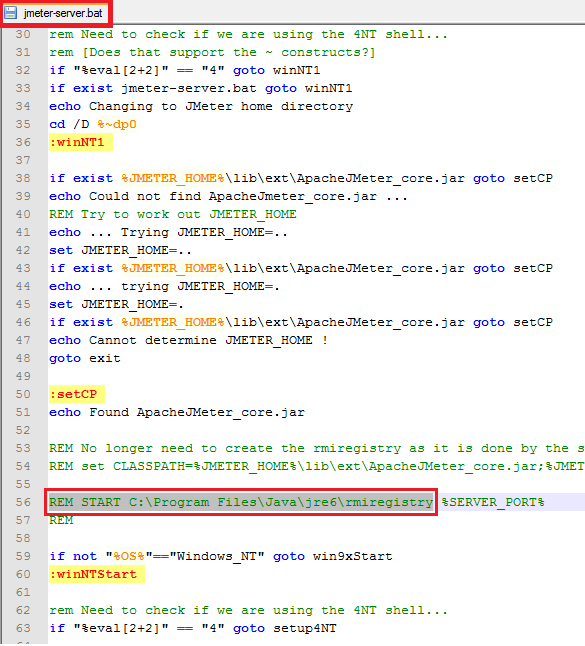Click 'goto exit' on line 48
Image resolution: width=585 pixels, height=646 pixels.
(x=85, y=358)
